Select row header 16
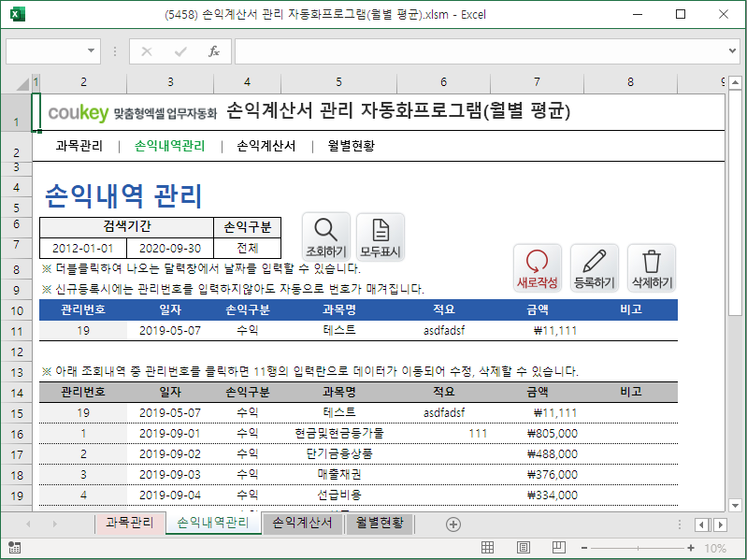The width and height of the screenshot is (747, 560). [x=17, y=434]
